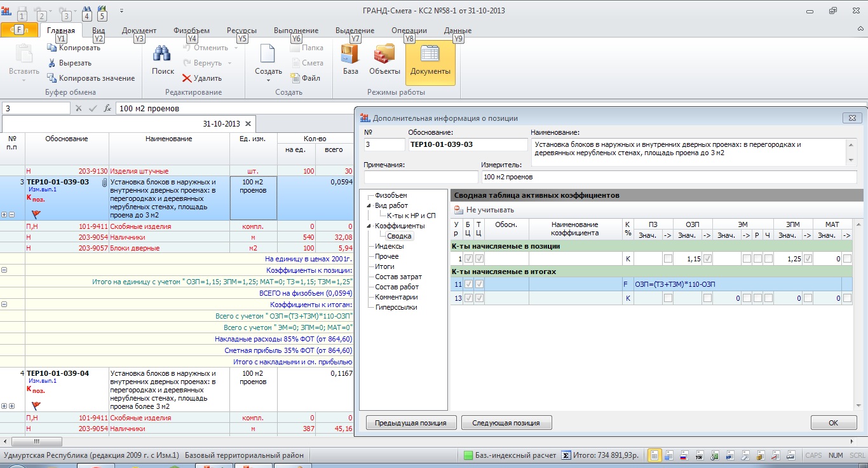This screenshot has width=868, height=468.
Task: Collapse the Вид работ tree node
Action: 369,205
